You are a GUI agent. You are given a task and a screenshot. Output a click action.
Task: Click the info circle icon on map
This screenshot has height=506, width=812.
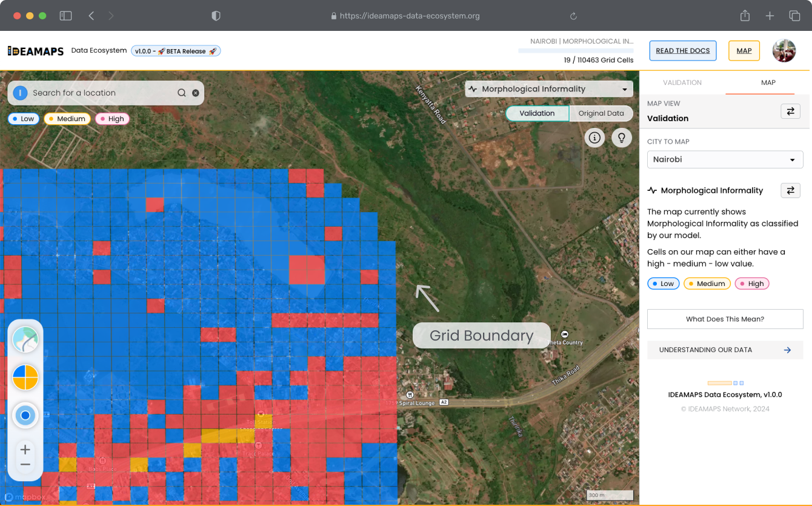(594, 138)
